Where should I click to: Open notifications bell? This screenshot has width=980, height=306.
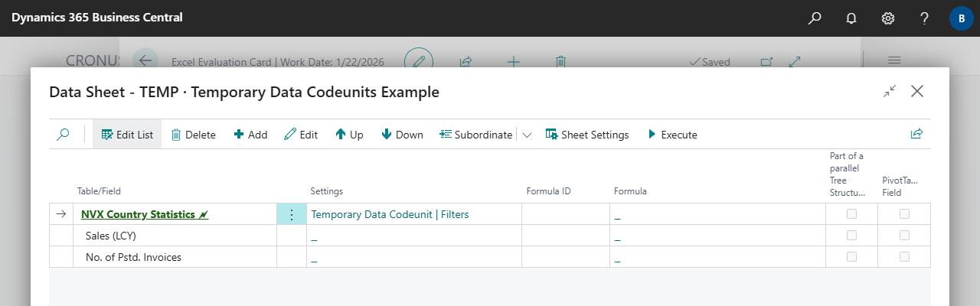[851, 18]
